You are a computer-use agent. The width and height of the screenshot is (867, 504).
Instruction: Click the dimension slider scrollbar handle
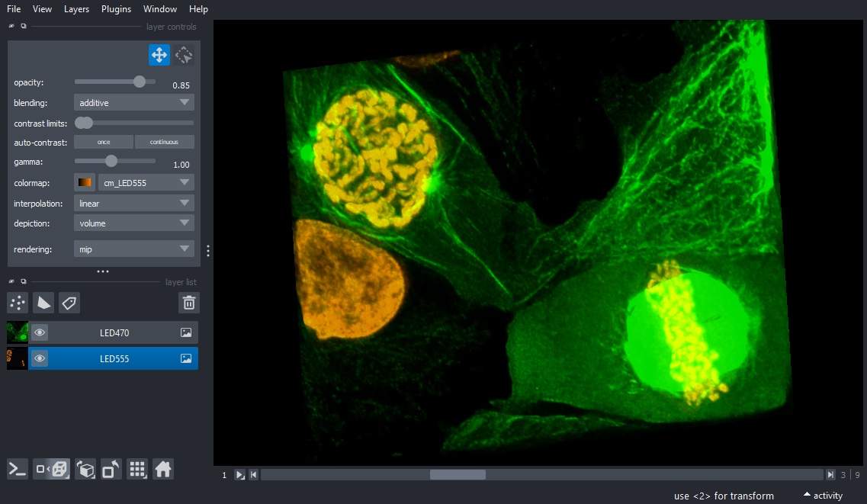coord(458,475)
